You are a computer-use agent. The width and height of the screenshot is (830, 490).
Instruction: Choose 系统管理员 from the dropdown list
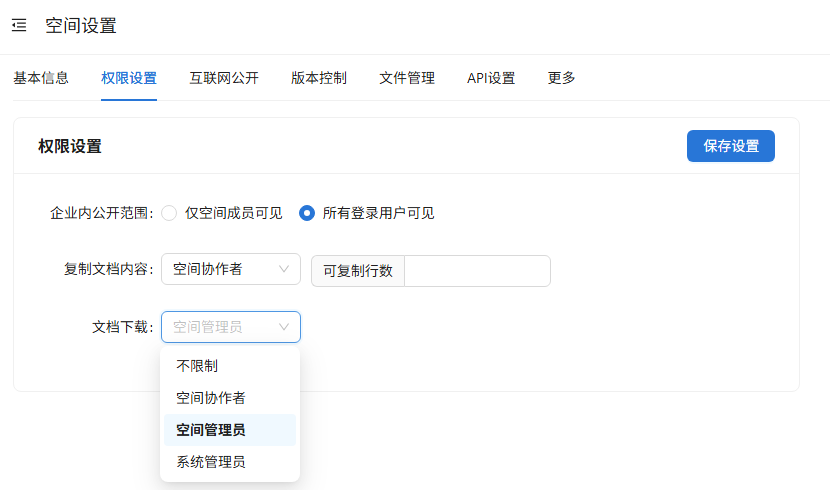230,462
